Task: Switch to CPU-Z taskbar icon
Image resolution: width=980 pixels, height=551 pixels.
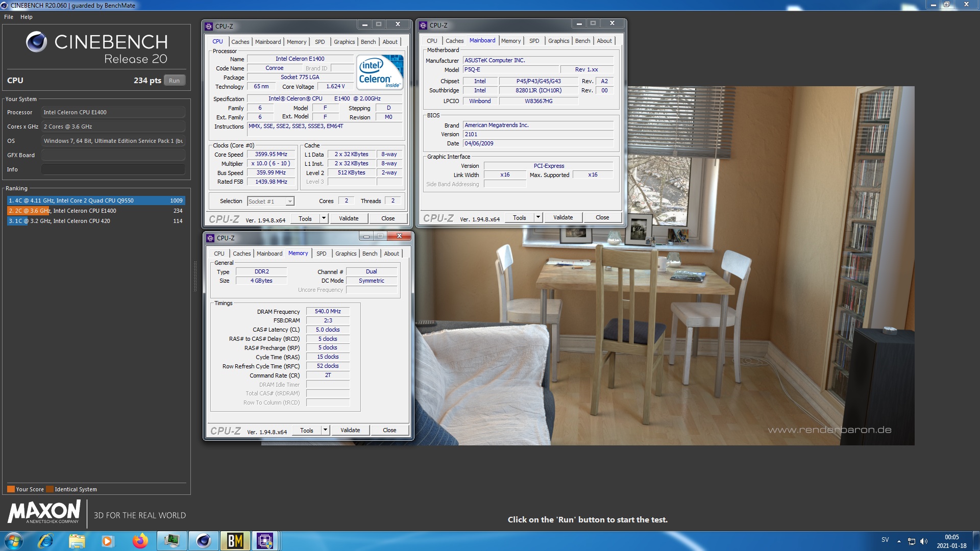Action: coord(265,541)
